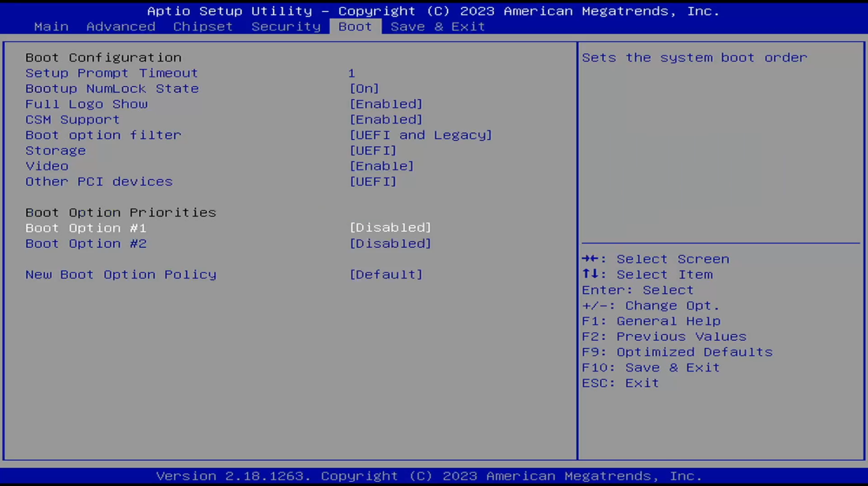This screenshot has height=486, width=868.
Task: Select Setup Prompt Timeout setting
Action: point(112,73)
